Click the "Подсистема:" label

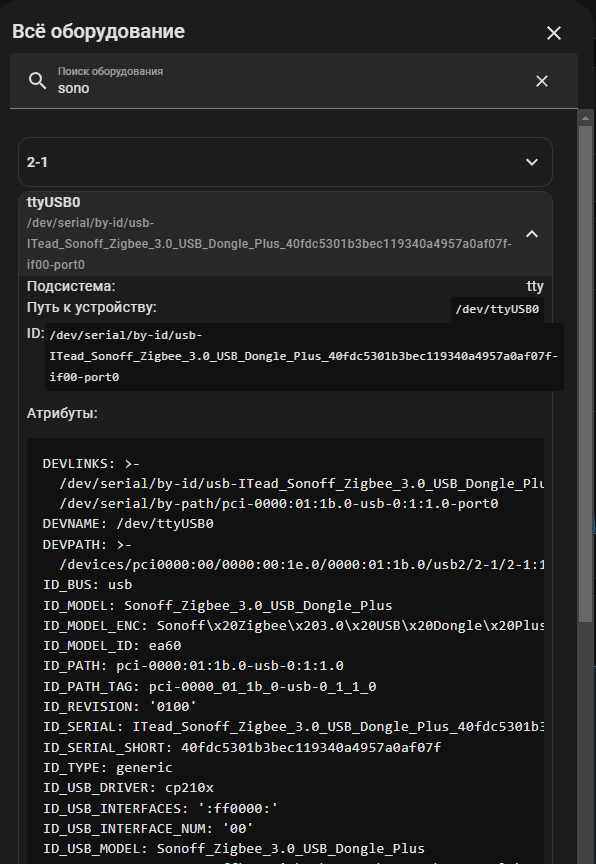pos(71,287)
